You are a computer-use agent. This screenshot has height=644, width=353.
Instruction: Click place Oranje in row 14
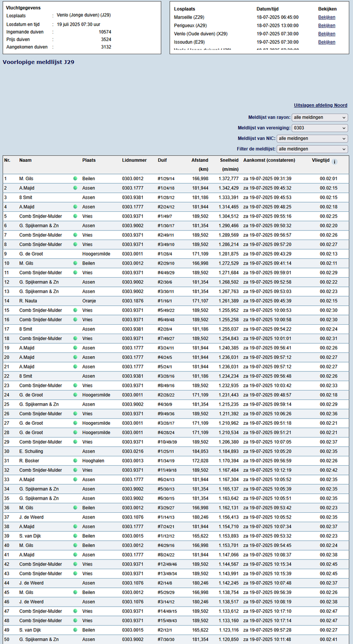[x=90, y=300]
